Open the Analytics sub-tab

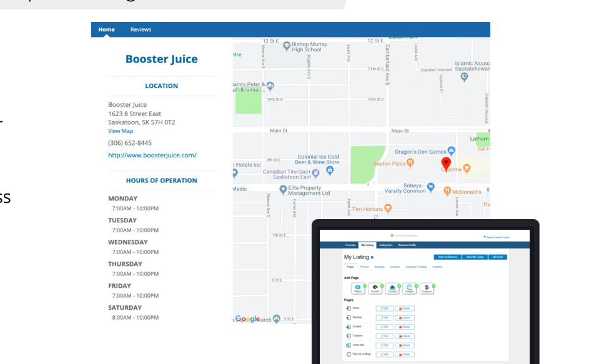tap(438, 267)
